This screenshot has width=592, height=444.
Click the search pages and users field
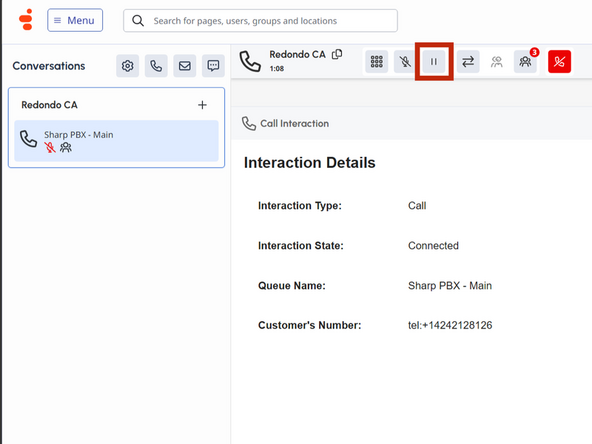(x=260, y=21)
